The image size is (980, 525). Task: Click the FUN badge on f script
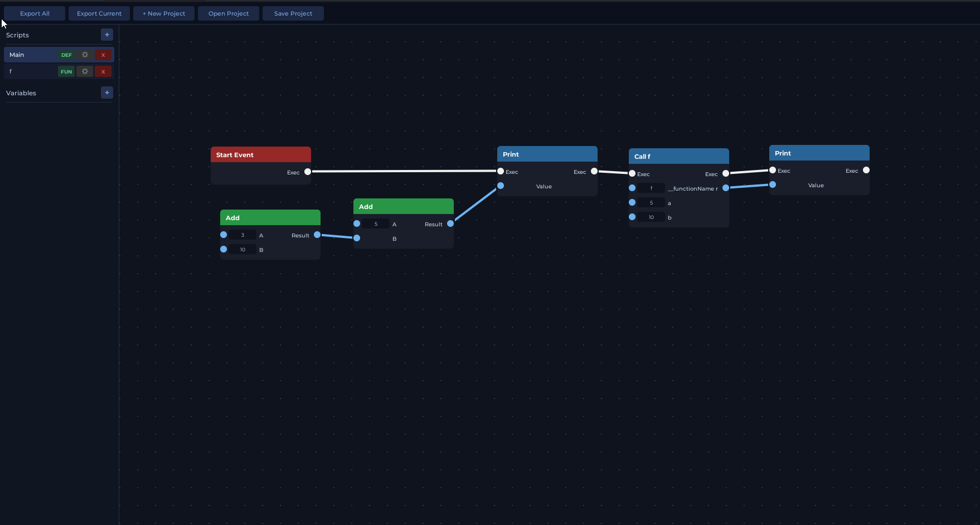tap(66, 71)
